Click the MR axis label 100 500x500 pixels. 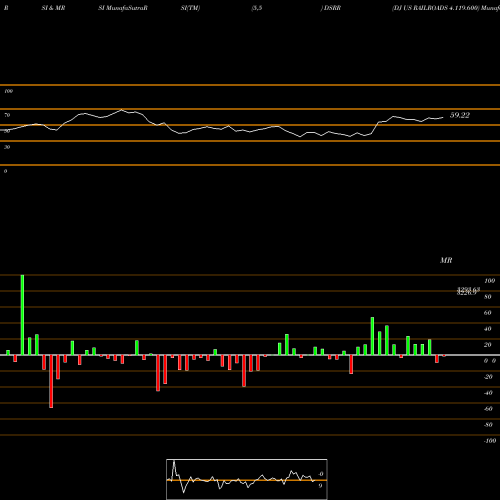(489, 281)
